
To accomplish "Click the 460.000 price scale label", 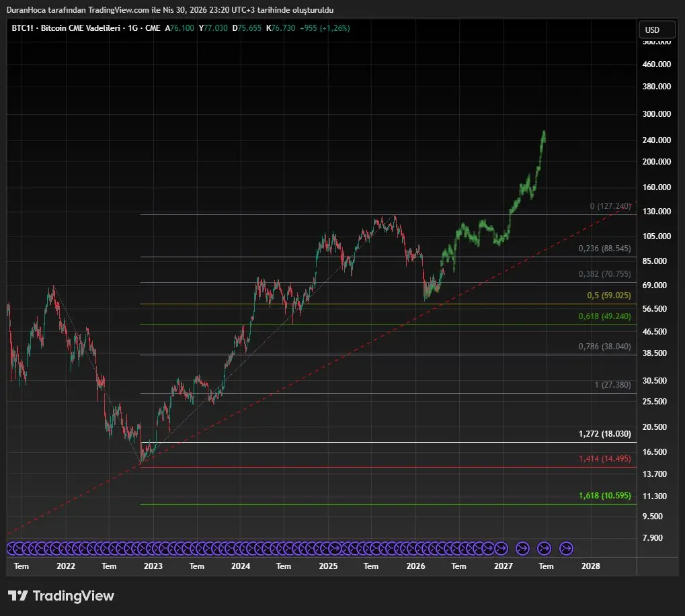I will 657,64.
